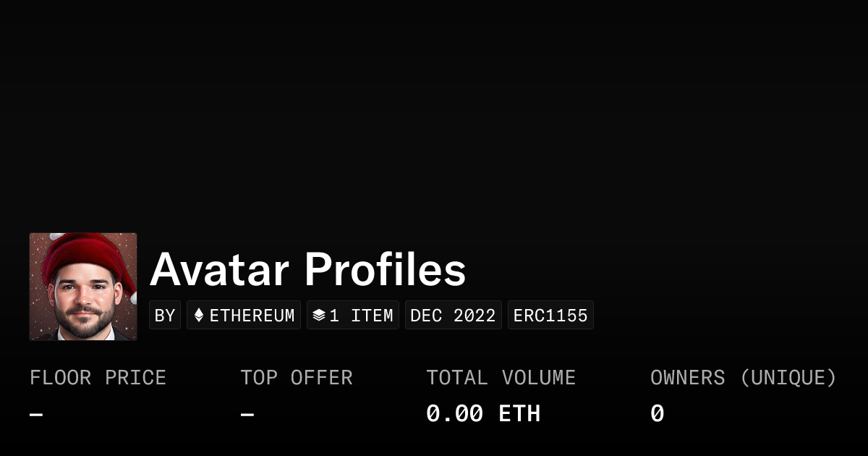
Task: Click the dash value under Top Offer
Action: (x=247, y=415)
